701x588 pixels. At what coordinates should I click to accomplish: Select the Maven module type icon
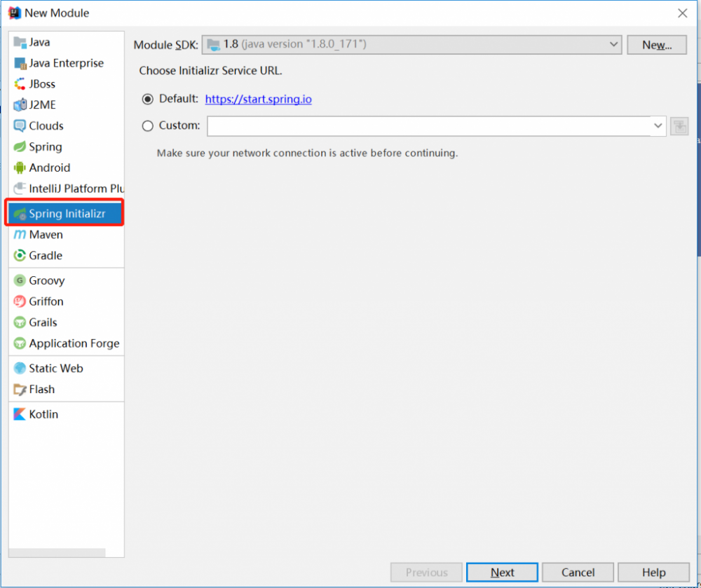(x=22, y=235)
